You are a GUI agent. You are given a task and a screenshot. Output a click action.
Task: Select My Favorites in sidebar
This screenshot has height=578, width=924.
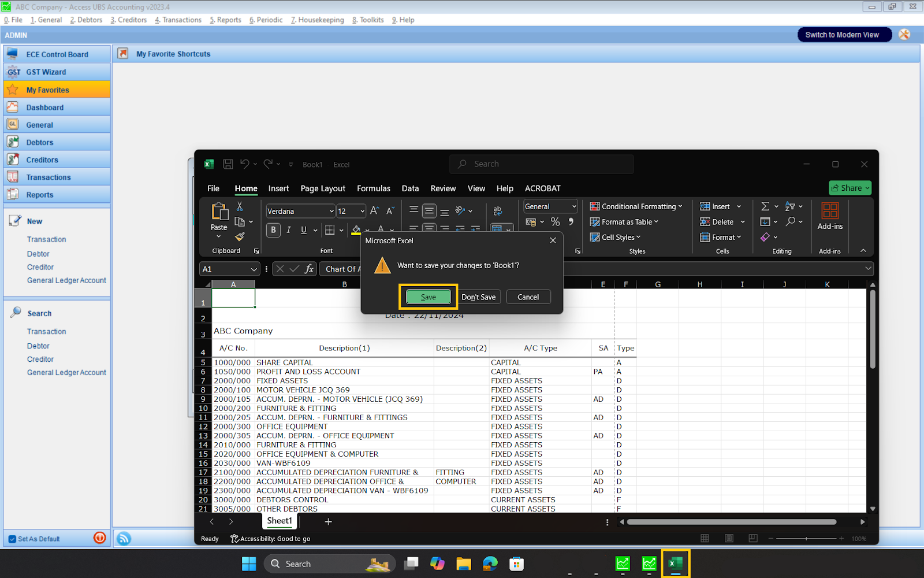pyautogui.click(x=57, y=90)
